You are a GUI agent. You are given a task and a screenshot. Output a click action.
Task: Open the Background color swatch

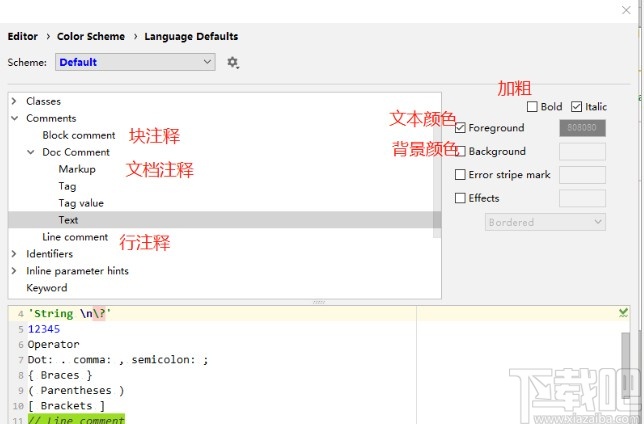pos(582,151)
